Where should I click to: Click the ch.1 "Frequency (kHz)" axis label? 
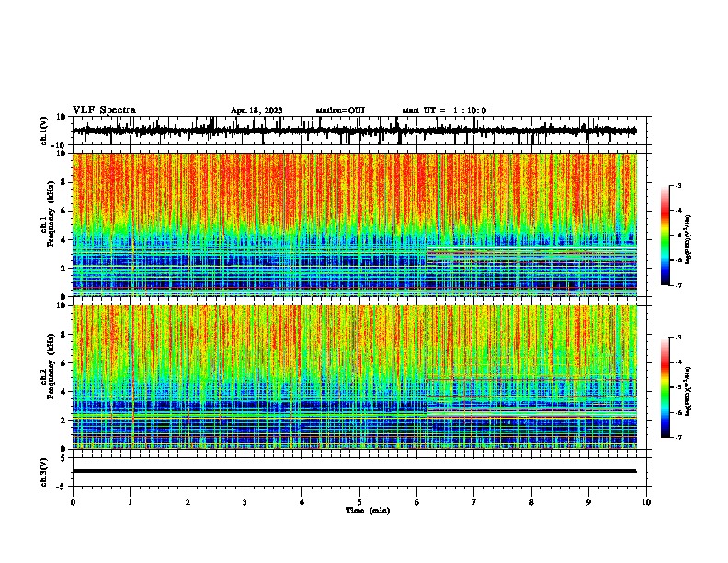pyautogui.click(x=51, y=214)
